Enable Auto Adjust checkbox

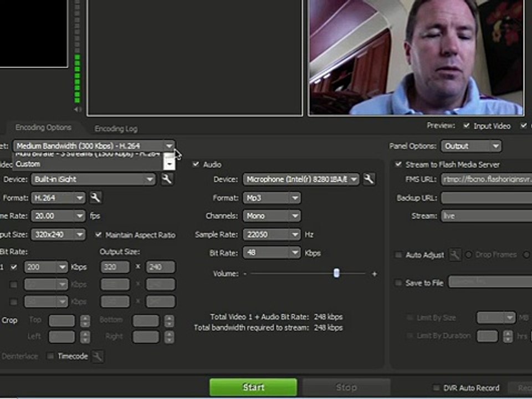[398, 254]
